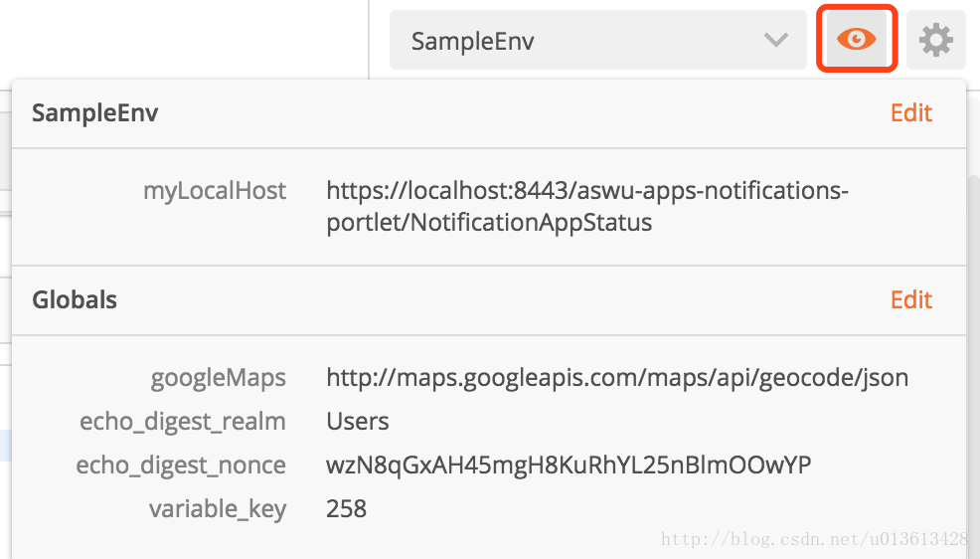Click the dropdown chevron arrow beside SampleEnv
The image size is (980, 559).
coord(775,41)
